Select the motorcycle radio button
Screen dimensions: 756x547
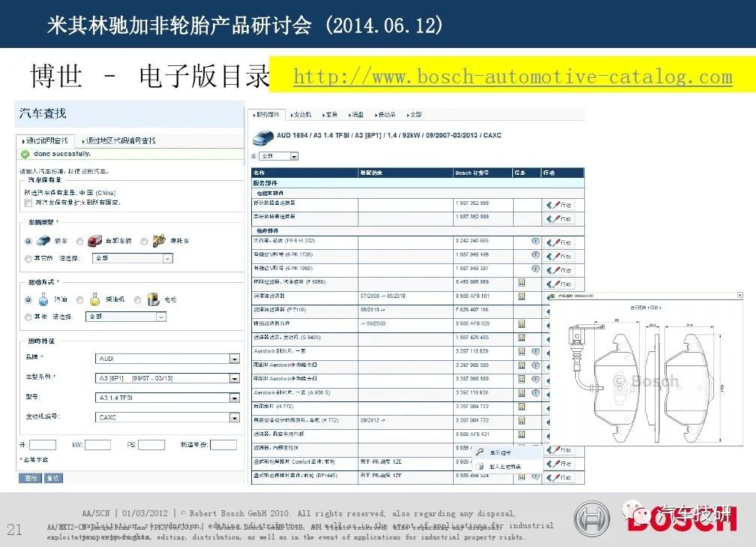pyautogui.click(x=144, y=241)
